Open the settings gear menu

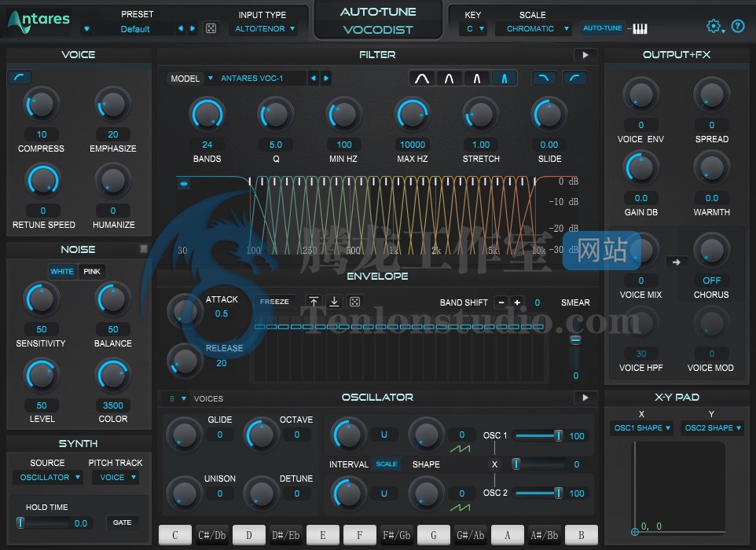(x=714, y=27)
